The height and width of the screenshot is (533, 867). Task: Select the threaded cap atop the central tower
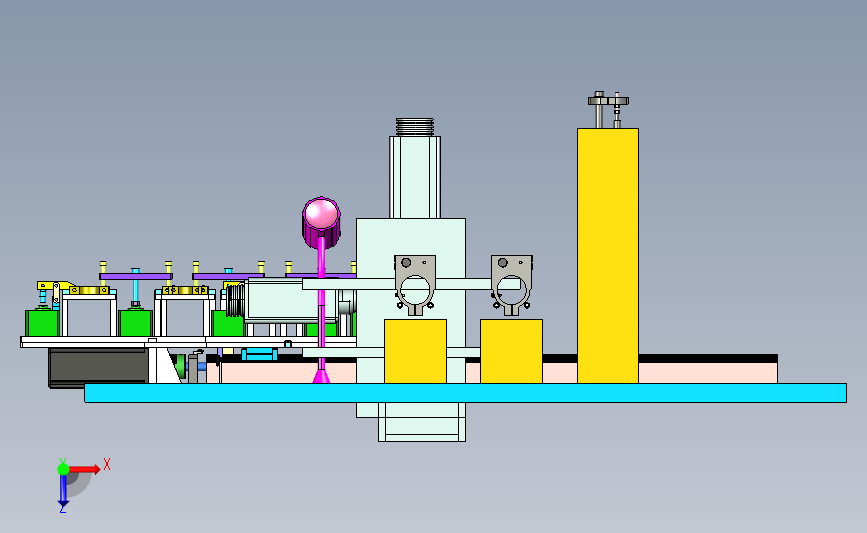pyautogui.click(x=415, y=127)
